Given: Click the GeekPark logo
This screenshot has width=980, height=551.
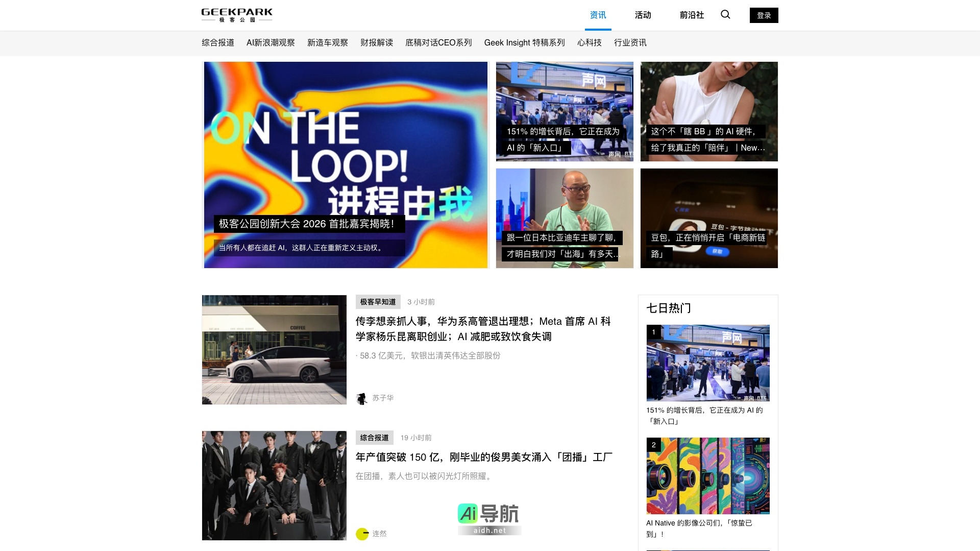Looking at the screenshot, I should [x=237, y=15].
